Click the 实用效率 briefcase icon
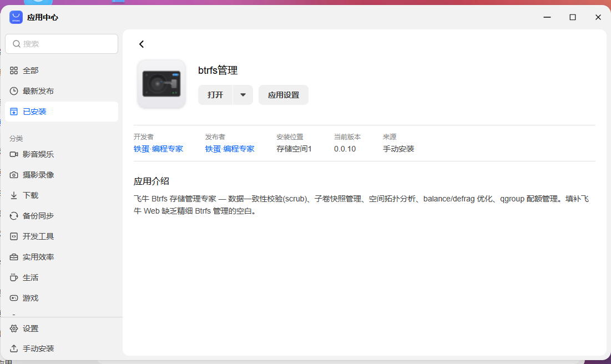611x364 pixels. pyautogui.click(x=14, y=257)
